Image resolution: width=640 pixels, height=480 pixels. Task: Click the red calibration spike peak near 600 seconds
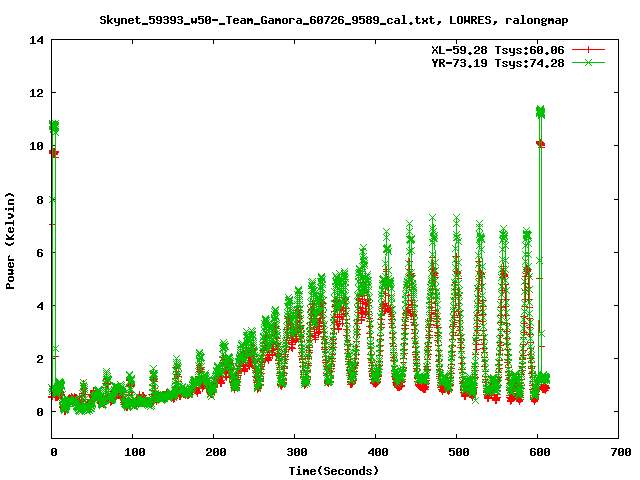point(540,144)
